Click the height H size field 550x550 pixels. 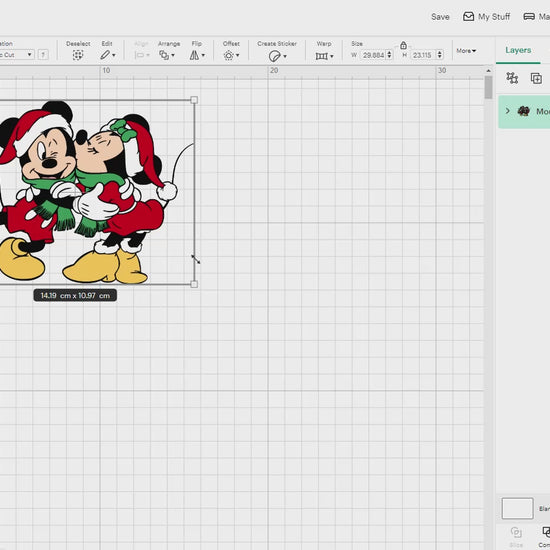pyautogui.click(x=423, y=55)
